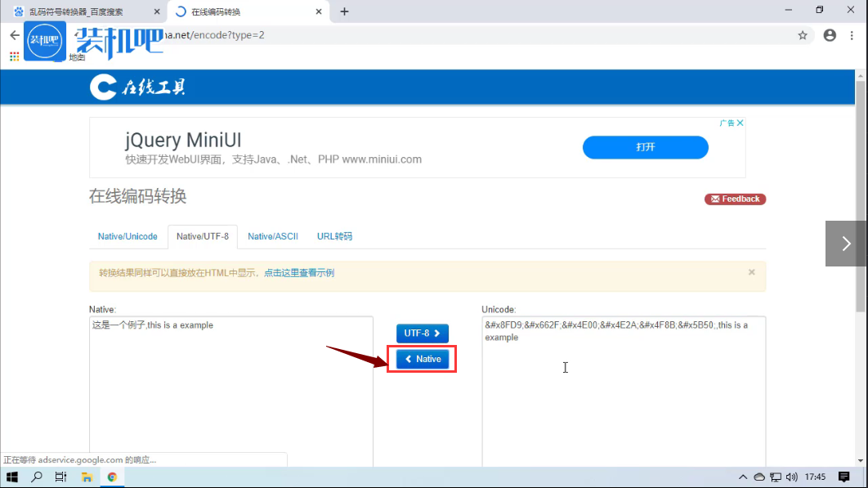Bookmark this page with the star icon

pyautogui.click(x=803, y=35)
